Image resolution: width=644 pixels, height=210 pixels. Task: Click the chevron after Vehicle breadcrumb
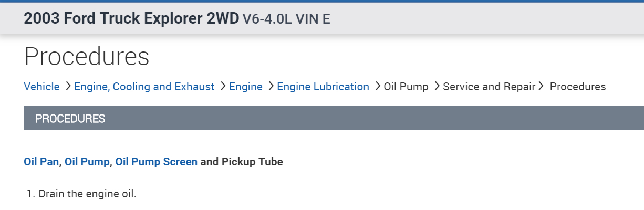click(68, 86)
